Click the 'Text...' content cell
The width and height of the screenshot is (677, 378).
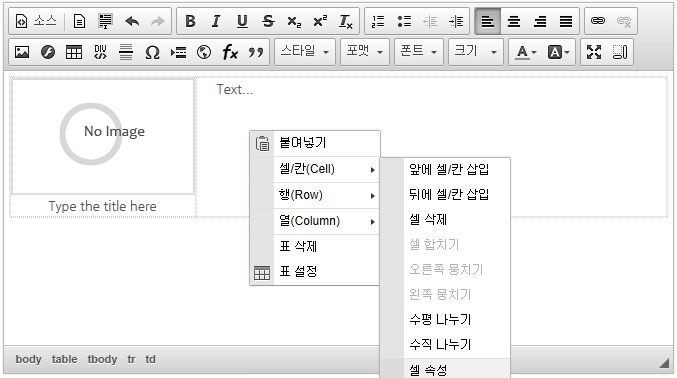[432, 147]
